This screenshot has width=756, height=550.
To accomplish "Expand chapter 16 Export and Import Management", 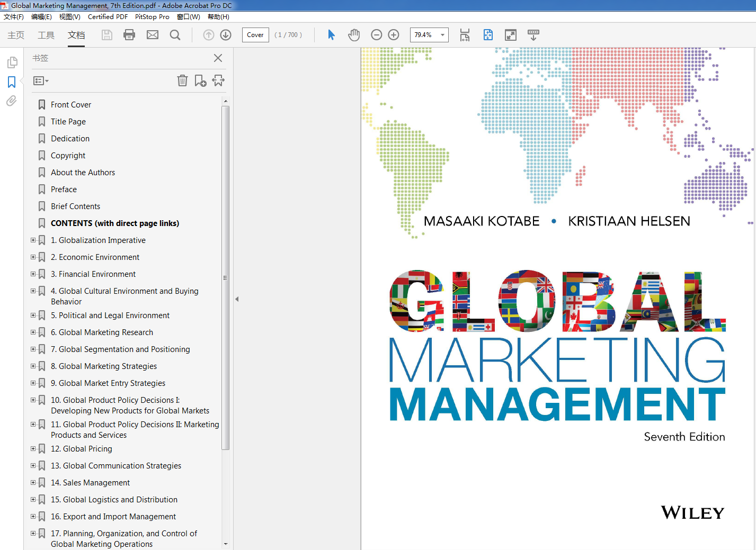I will 33,517.
